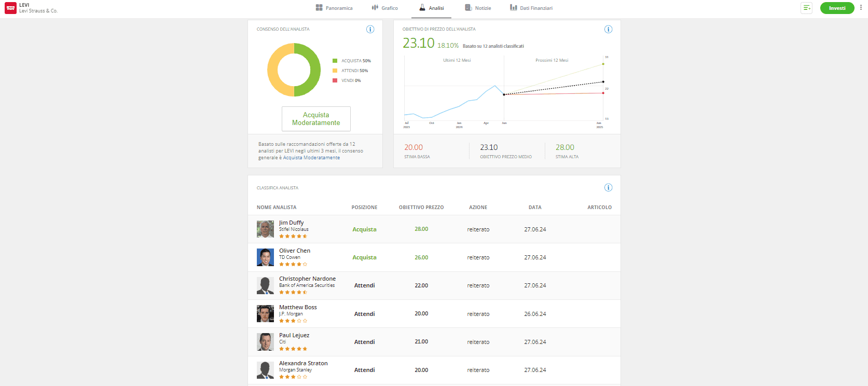Viewport: 868px width, 386px height.
Task: Click Matthew Boss's profile photo
Action: point(265,314)
